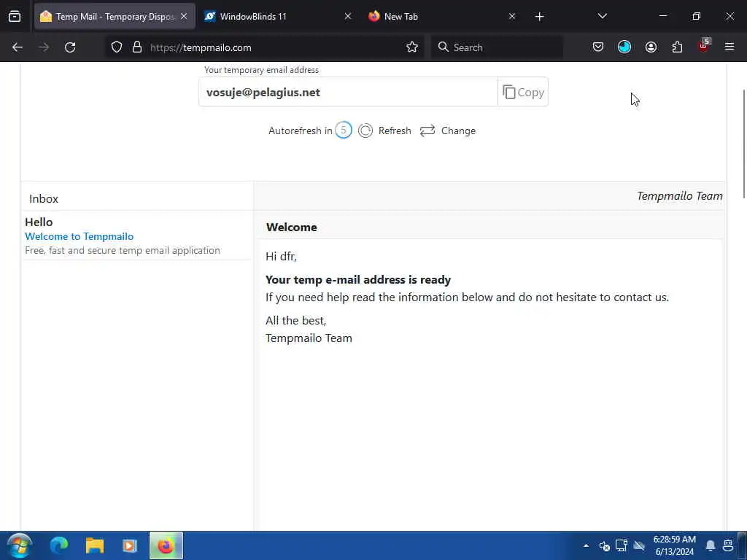Switch to the New Tab tab
This screenshot has height=560, width=747.
(x=441, y=17)
